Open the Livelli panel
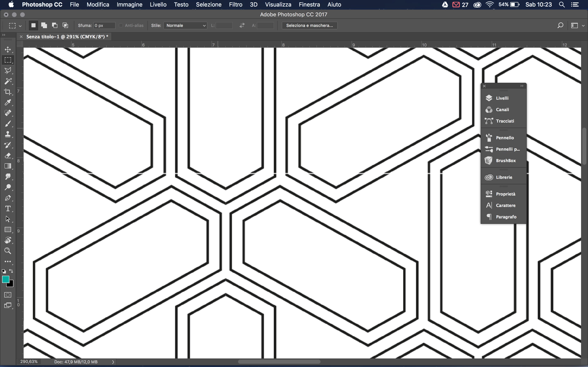Image resolution: width=588 pixels, height=367 pixels. 502,98
